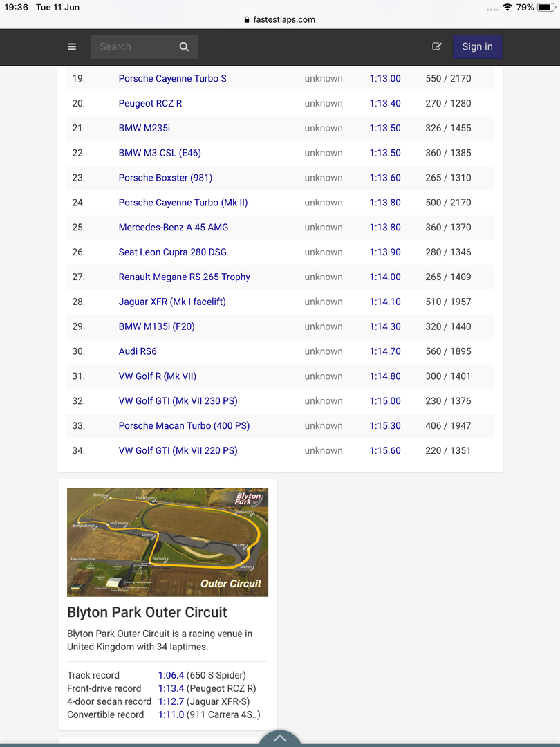The height and width of the screenshot is (747, 560).
Task: Click track record time 1:06.4
Action: point(171,675)
